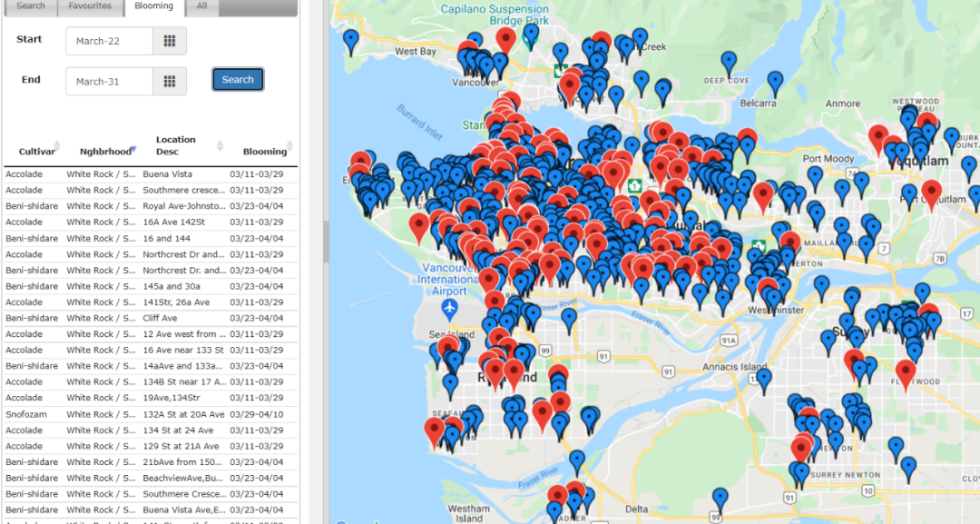Select row with location 141Str, 26a Ave
Screen dimensions: 980x524
click(151, 302)
